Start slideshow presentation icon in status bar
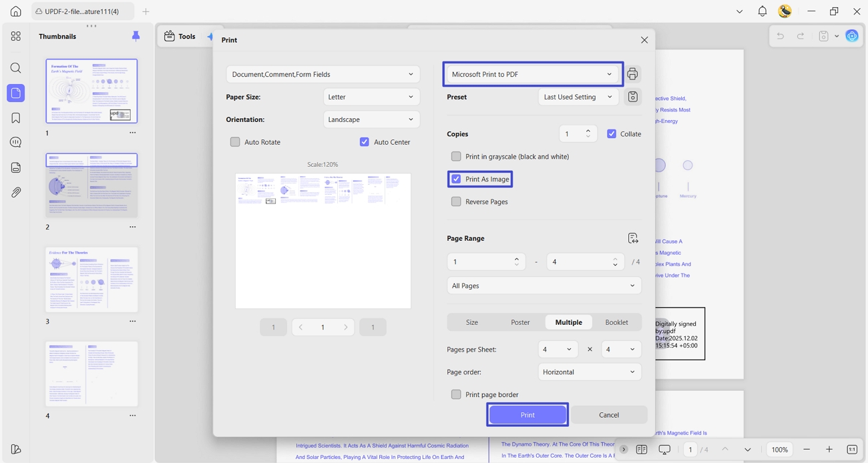 (664, 450)
